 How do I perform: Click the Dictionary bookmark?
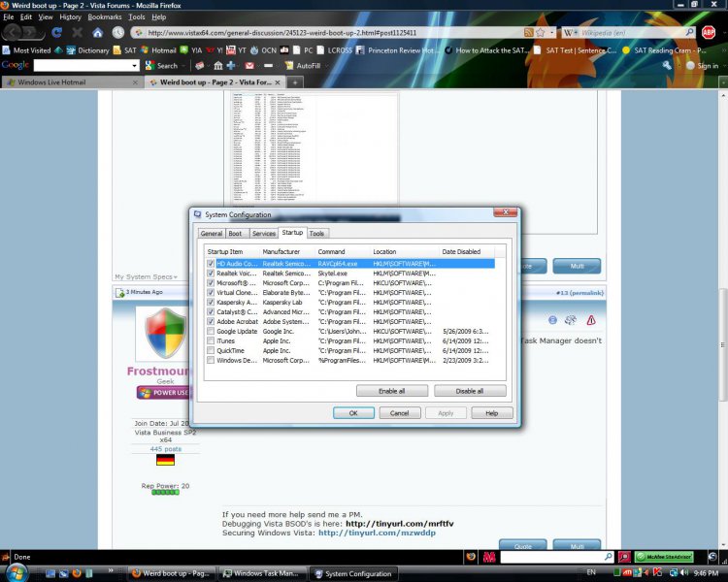[87, 50]
